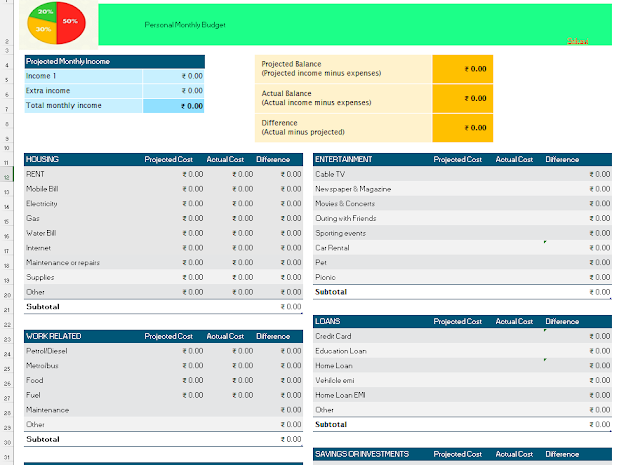Click the 'Income 1' label cell

point(83,76)
